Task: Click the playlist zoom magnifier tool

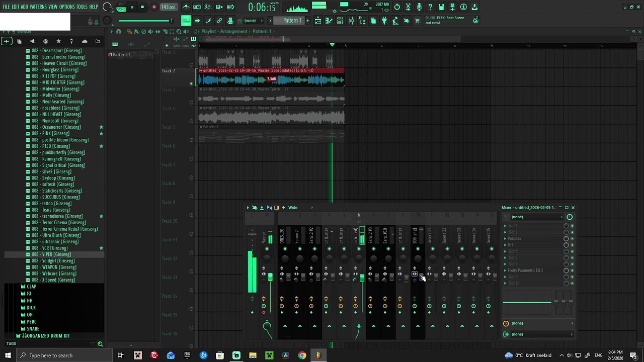Action: [179, 32]
